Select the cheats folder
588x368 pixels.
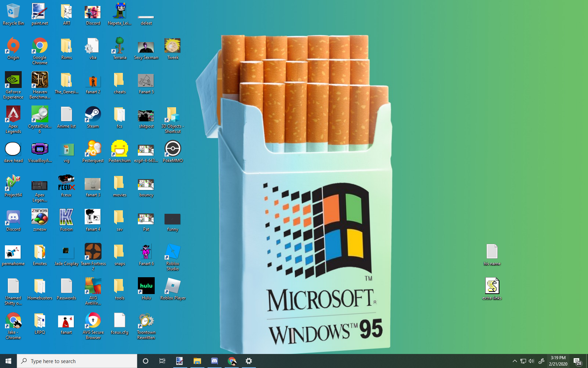[x=120, y=83]
